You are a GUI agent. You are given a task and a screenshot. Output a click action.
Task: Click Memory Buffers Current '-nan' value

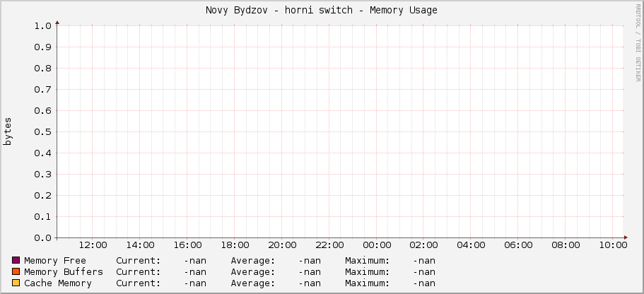tap(195, 272)
